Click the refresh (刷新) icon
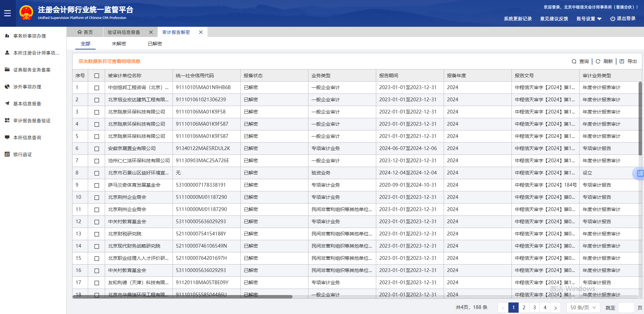This screenshot has height=314, width=644. (x=598, y=62)
